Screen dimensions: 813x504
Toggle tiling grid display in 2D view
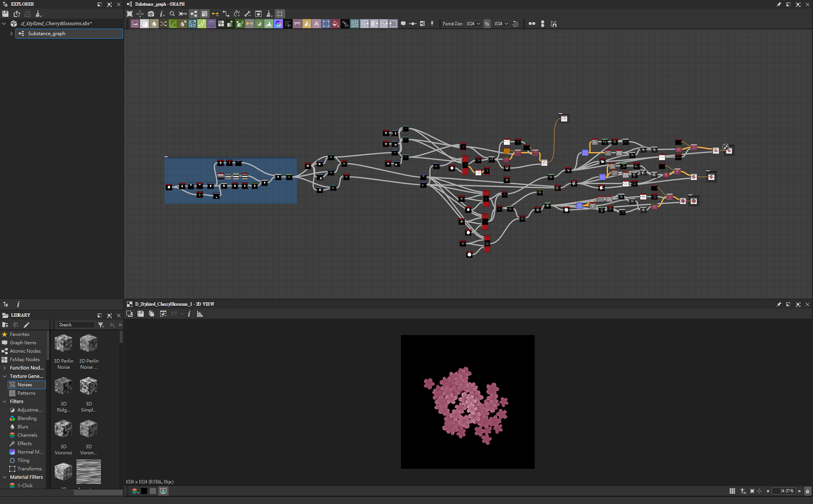[x=732, y=491]
